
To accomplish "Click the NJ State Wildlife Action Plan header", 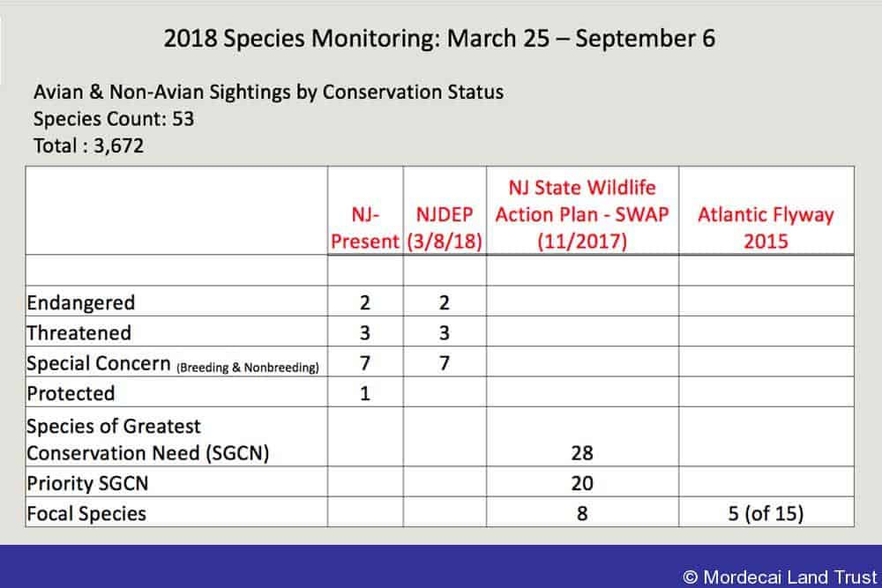I will [x=582, y=214].
